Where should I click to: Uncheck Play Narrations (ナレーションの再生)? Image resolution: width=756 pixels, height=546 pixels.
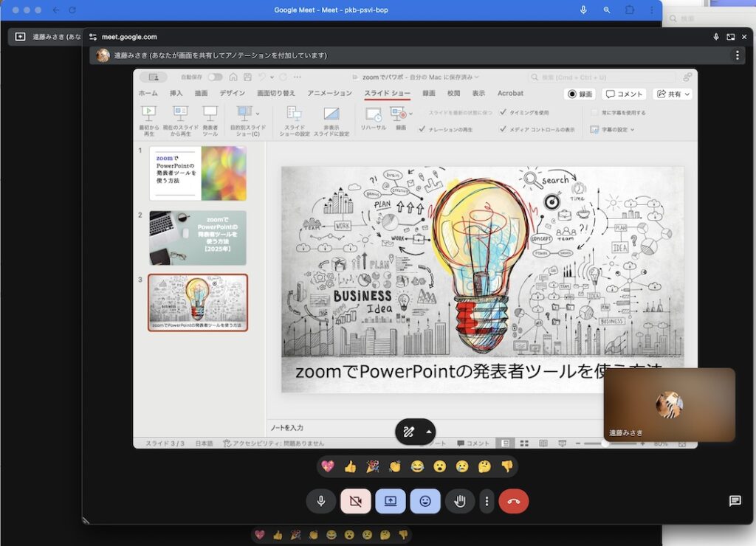[x=422, y=129]
